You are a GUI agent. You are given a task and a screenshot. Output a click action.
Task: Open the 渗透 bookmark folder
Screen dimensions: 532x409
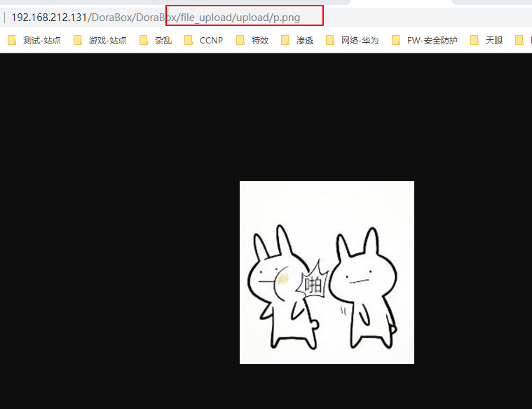pos(297,41)
